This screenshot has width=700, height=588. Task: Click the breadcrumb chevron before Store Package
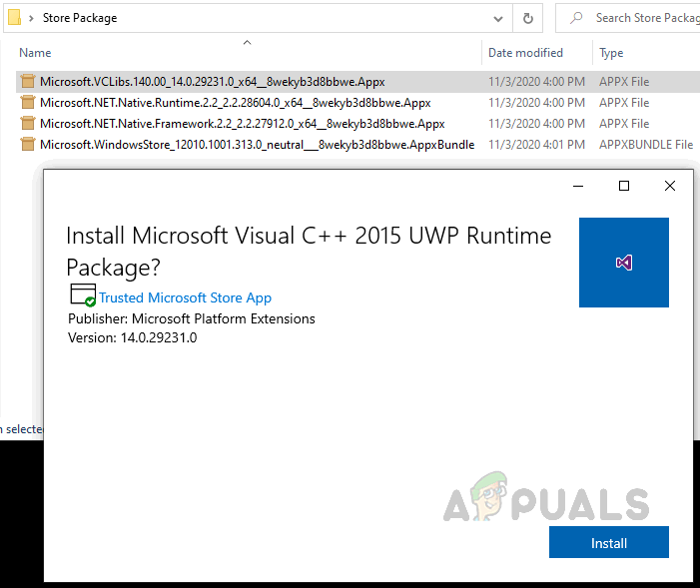click(x=33, y=18)
